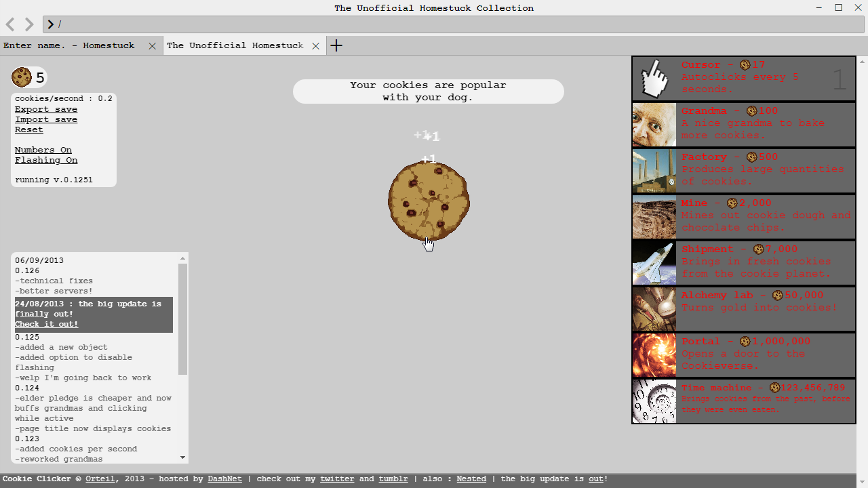This screenshot has width=868, height=488.
Task: Select the Portal shop item
Action: pos(744,355)
